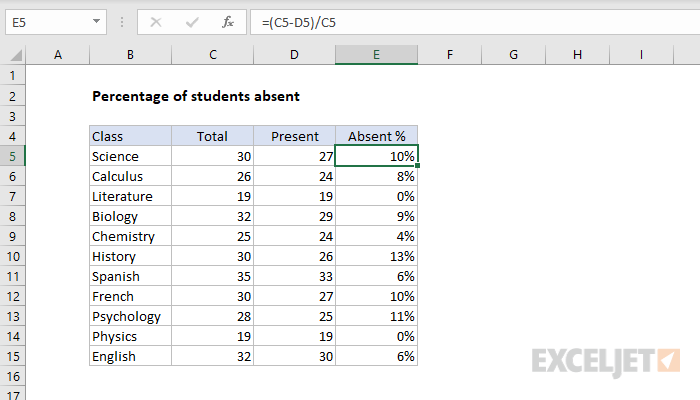Image resolution: width=700 pixels, height=400 pixels.
Task: Select column G header
Action: click(x=513, y=55)
